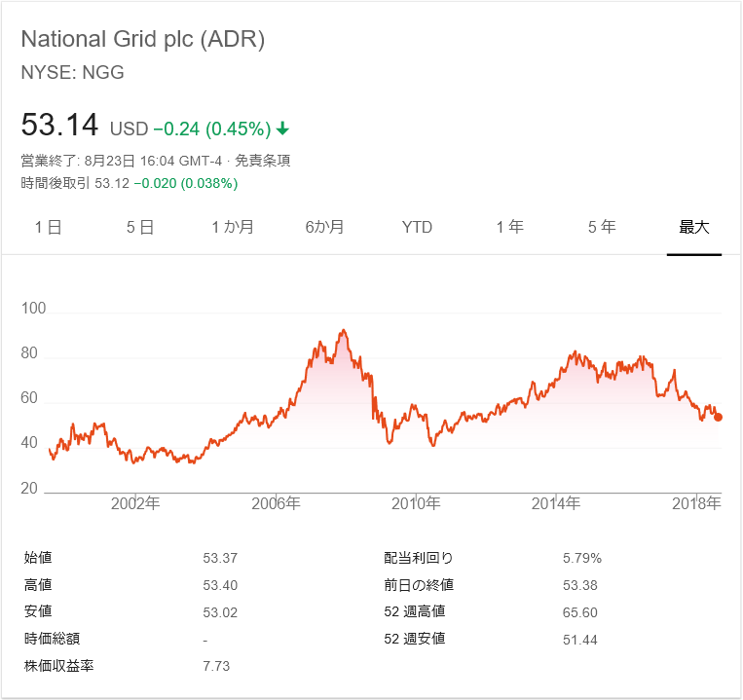Select the 1日 time range tab
Viewport: 743px width, 700px height.
48,228
